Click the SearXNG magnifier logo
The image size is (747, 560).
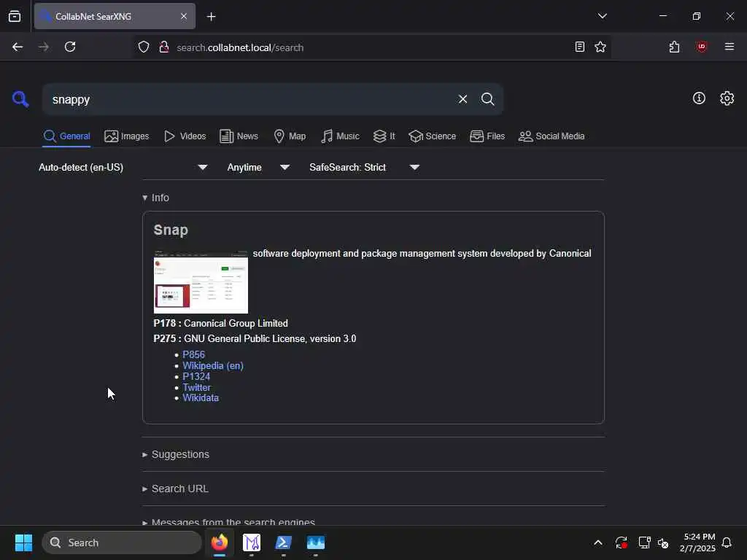(x=20, y=99)
